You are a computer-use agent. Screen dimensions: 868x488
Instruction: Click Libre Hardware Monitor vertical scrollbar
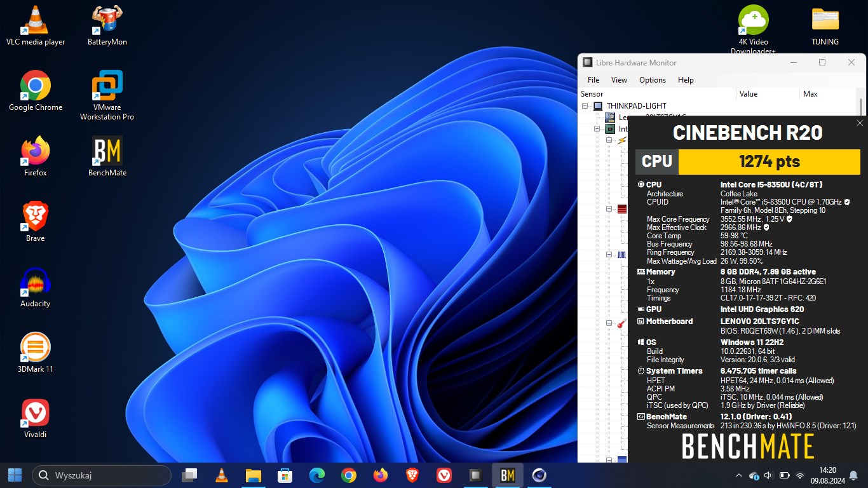click(x=861, y=107)
